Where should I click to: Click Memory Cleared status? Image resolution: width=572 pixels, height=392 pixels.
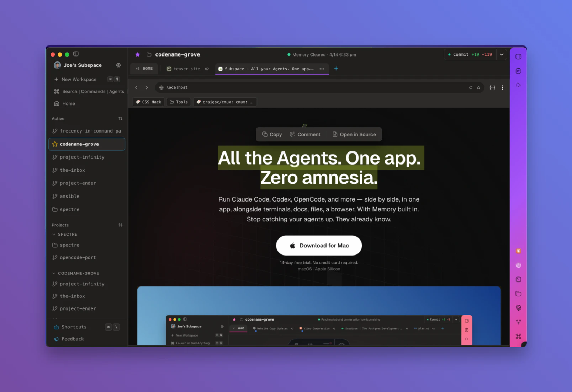(x=322, y=55)
